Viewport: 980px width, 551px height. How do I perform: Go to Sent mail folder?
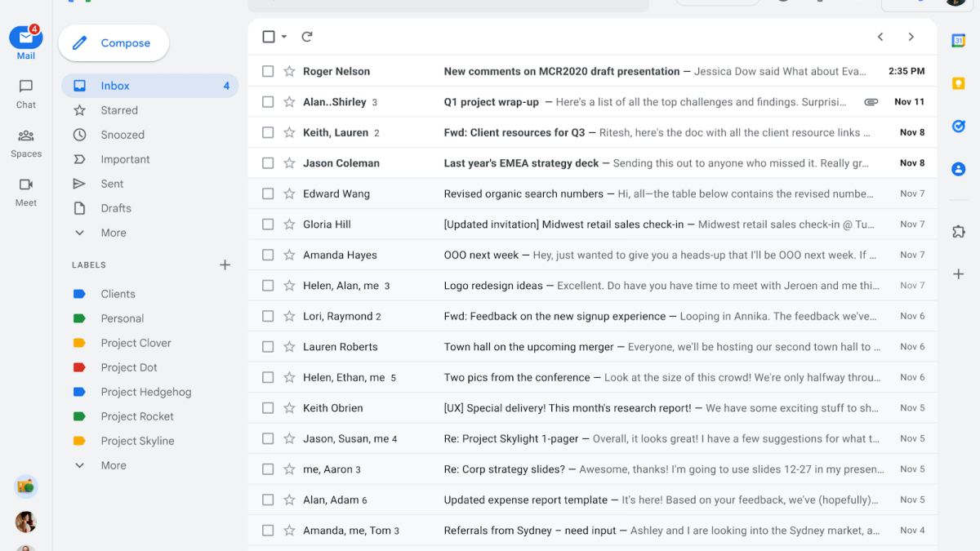pyautogui.click(x=112, y=184)
